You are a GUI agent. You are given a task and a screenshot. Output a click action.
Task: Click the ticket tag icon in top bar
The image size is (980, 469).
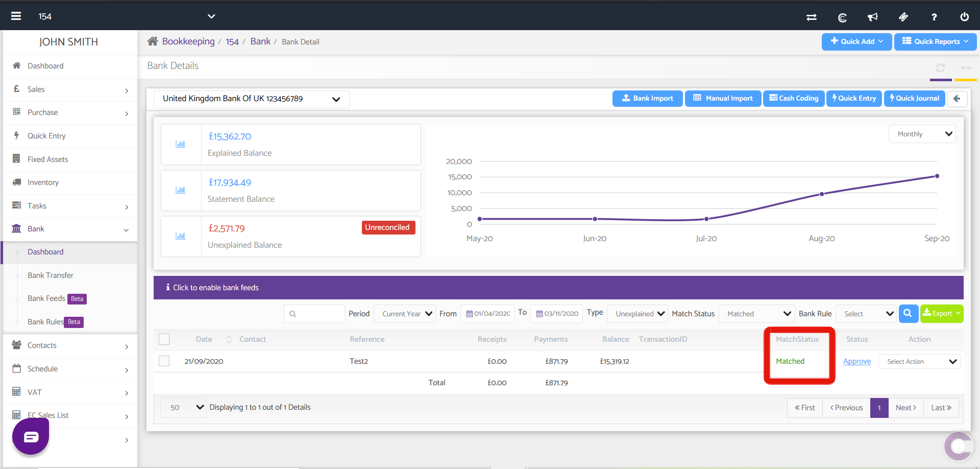tap(903, 17)
